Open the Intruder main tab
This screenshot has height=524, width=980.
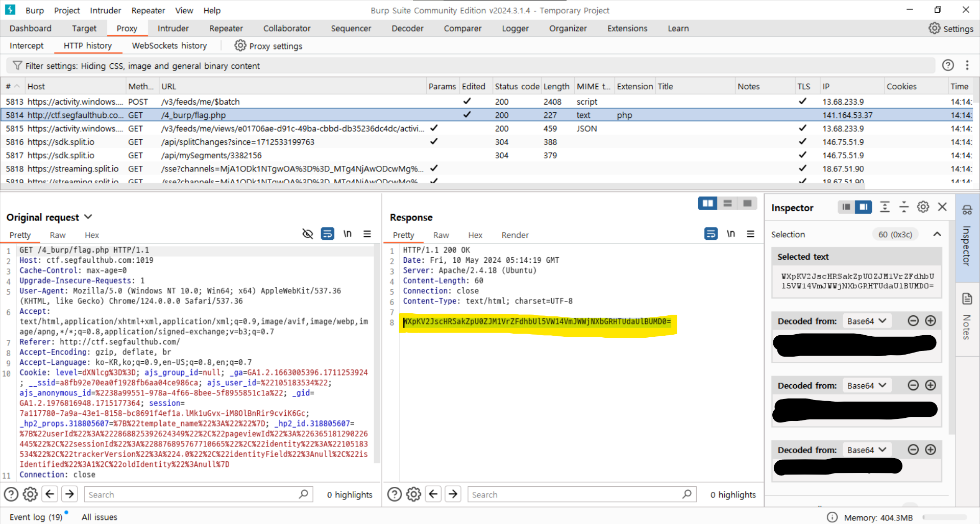(x=173, y=29)
